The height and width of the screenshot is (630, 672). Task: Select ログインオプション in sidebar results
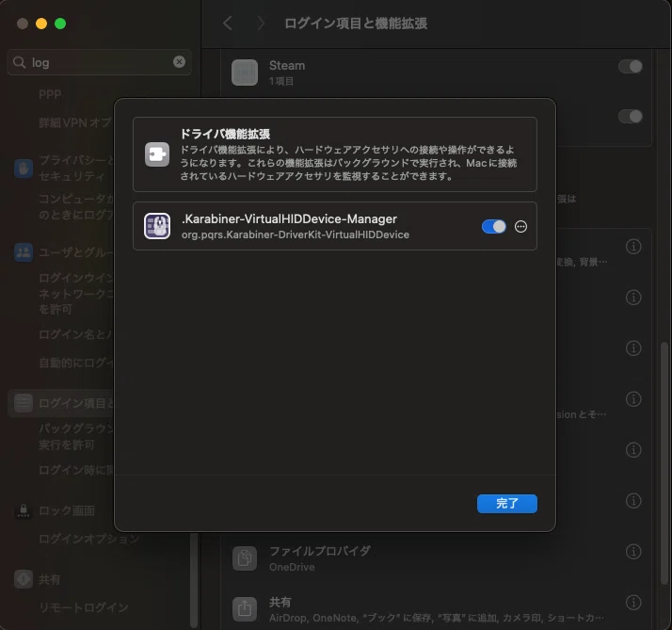[89, 539]
